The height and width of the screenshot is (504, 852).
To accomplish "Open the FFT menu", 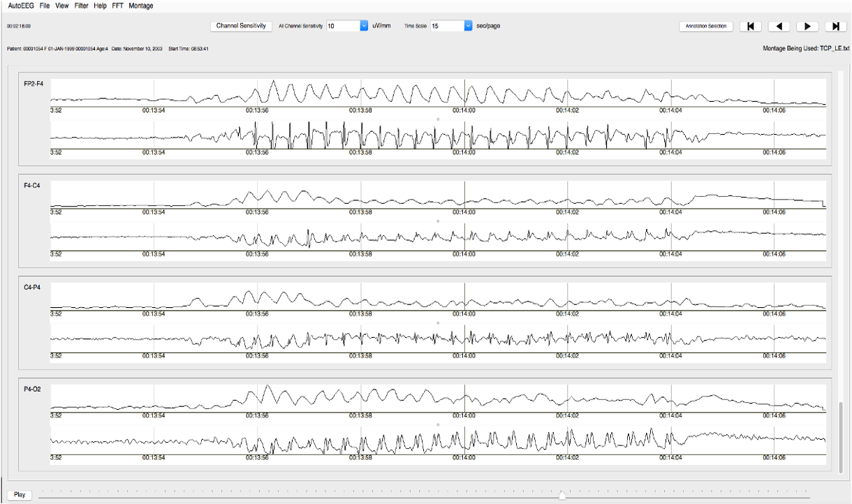I will [118, 6].
